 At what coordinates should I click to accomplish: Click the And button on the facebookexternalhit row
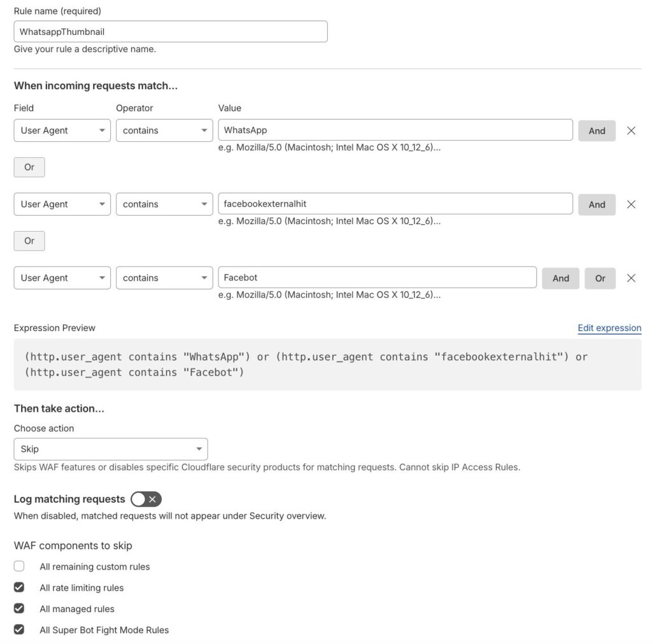(597, 204)
